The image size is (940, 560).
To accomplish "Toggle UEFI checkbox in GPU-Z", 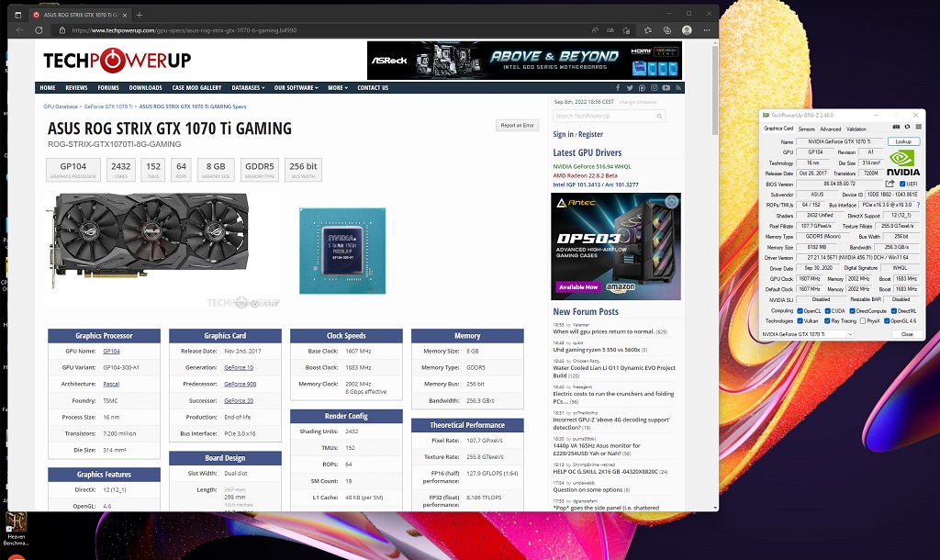I will pyautogui.click(x=903, y=185).
